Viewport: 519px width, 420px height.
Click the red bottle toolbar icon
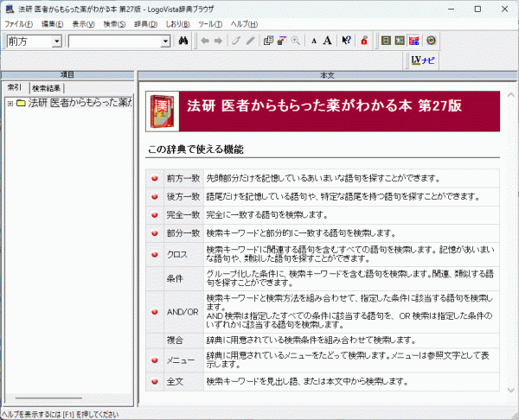click(364, 41)
